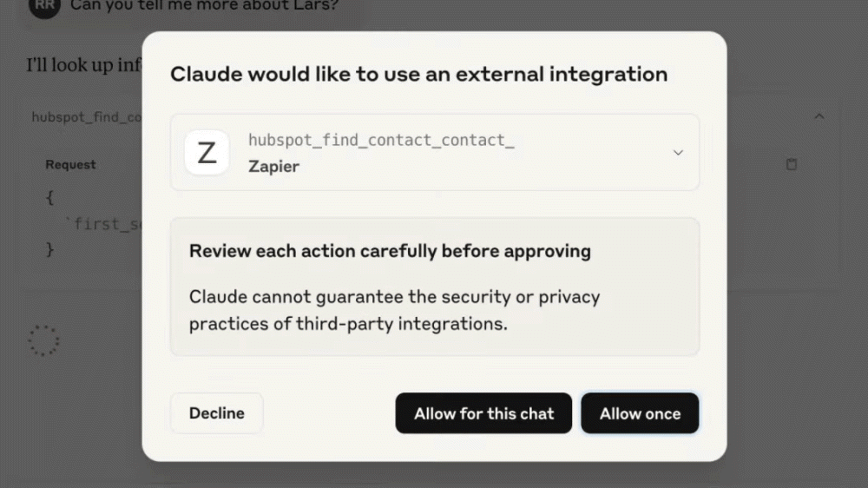Image resolution: width=868 pixels, height=488 pixels.
Task: Click the "I'll look up" response text
Action: (x=83, y=65)
